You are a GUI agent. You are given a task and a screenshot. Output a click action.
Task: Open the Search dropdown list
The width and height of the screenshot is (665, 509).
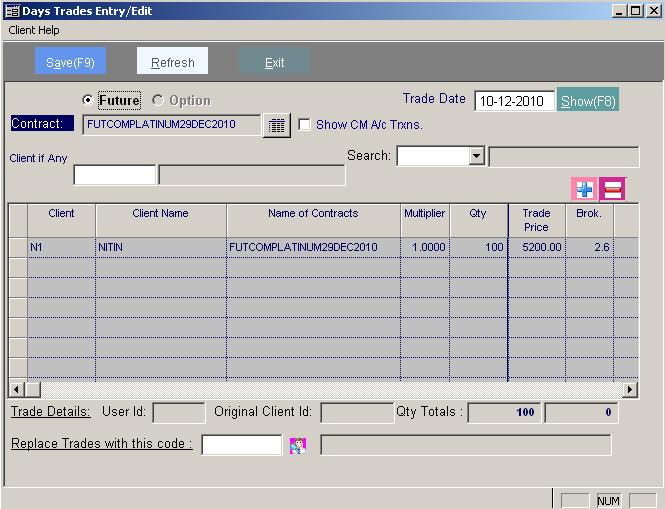[x=476, y=156]
